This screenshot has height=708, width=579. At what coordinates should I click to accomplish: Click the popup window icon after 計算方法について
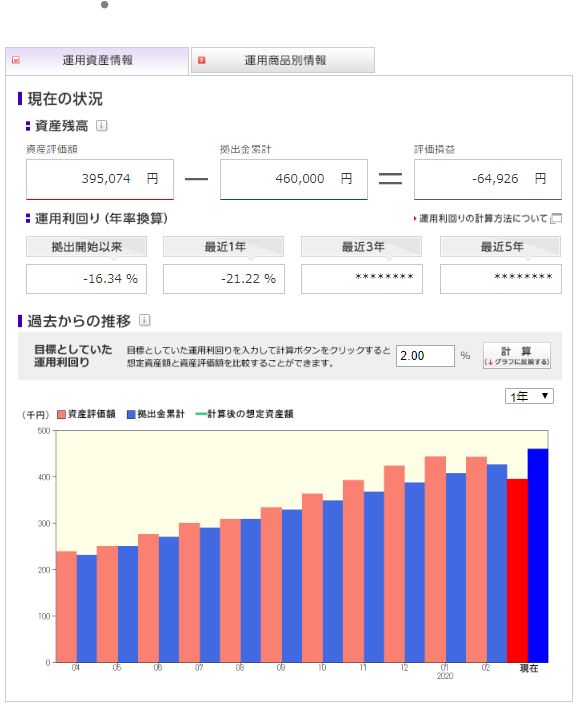click(556, 219)
